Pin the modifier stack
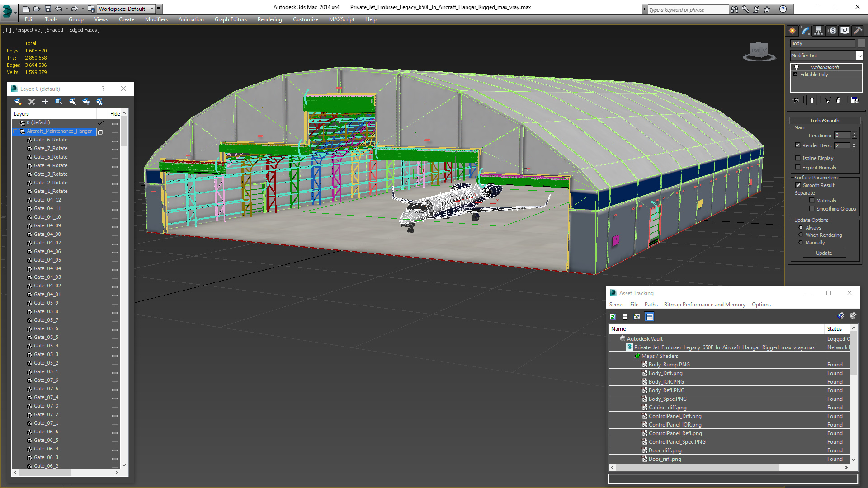Viewport: 868px width, 488px height. tap(796, 100)
